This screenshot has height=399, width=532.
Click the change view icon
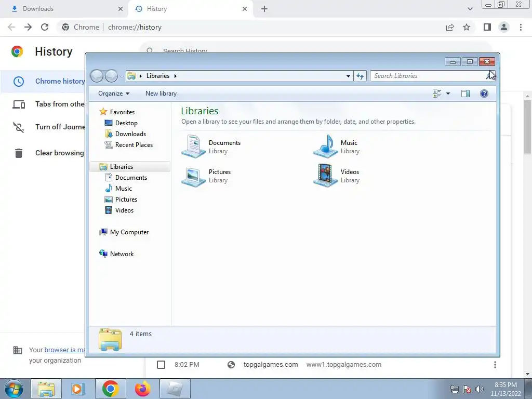pyautogui.click(x=437, y=94)
